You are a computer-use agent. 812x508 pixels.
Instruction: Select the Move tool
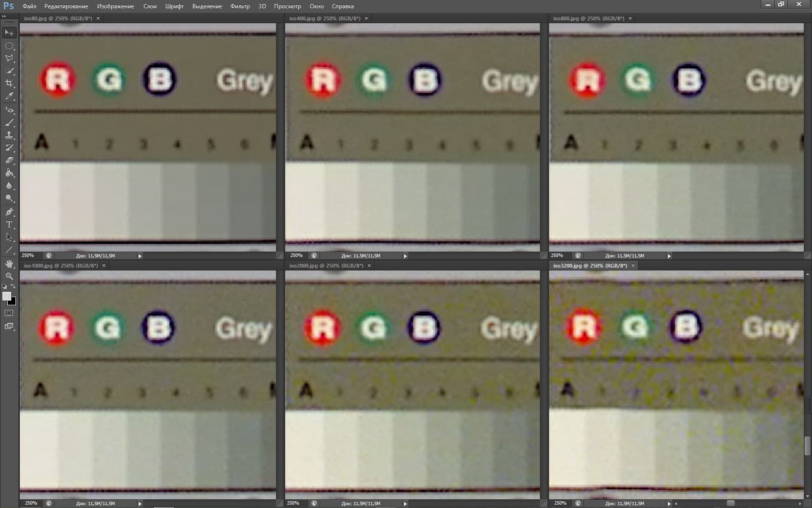click(x=9, y=32)
